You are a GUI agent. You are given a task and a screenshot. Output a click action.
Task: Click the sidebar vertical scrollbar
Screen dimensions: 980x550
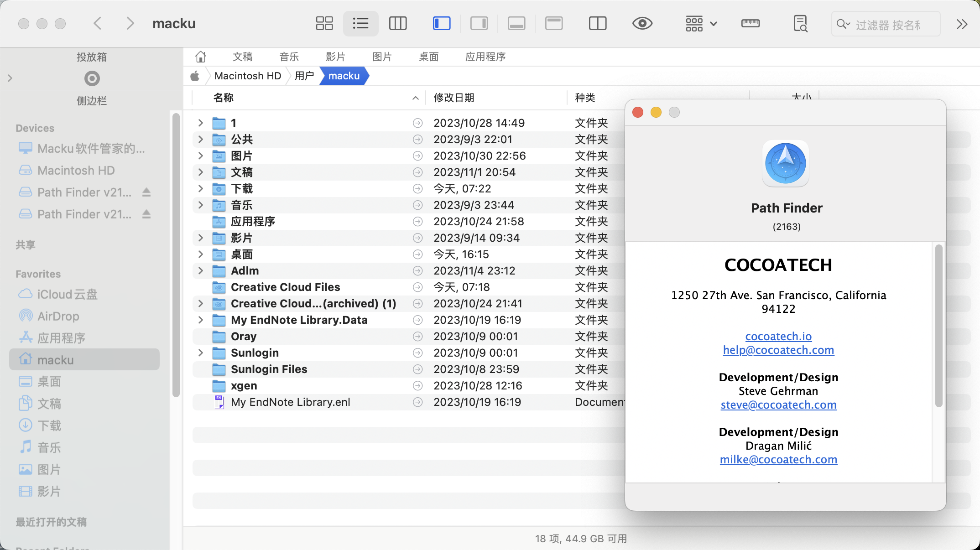click(176, 255)
